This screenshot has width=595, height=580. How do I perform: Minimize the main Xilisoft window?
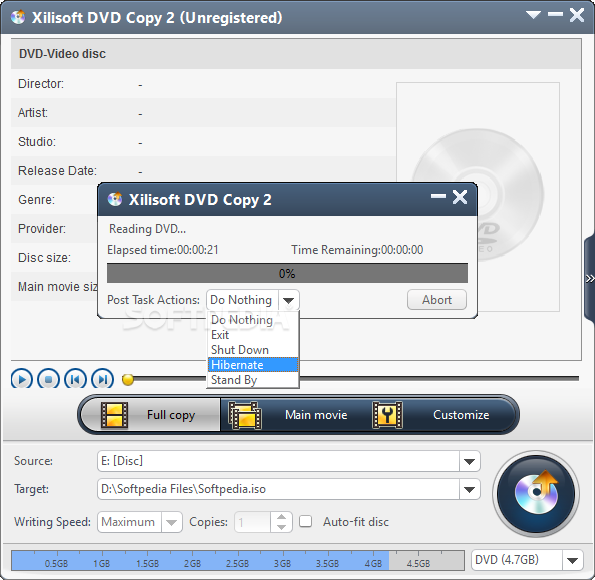point(556,14)
